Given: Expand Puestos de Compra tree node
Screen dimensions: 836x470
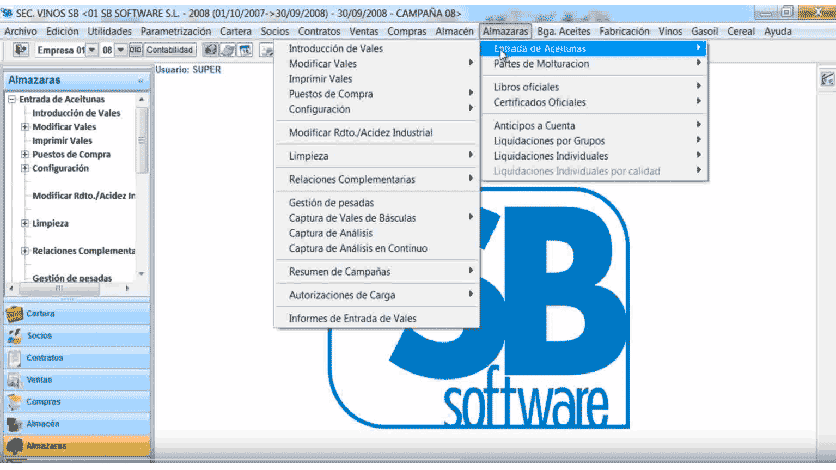Looking at the screenshot, I should (x=24, y=155).
